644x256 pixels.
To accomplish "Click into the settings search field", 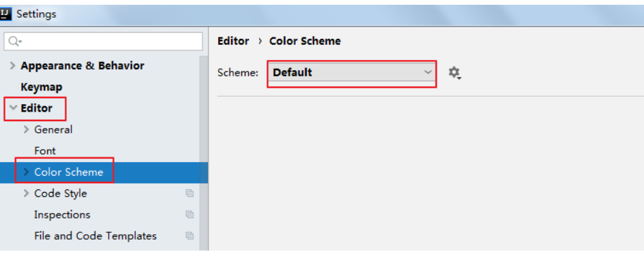I will pos(103,41).
